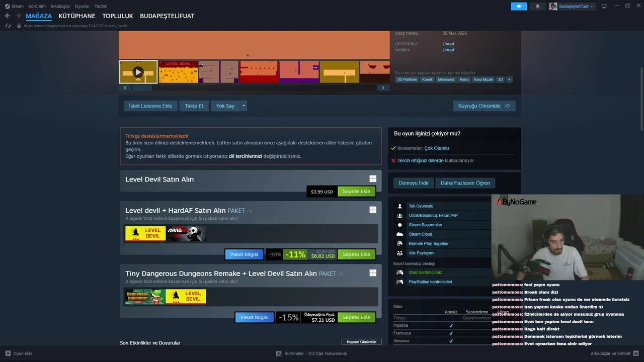644x362 pixels.
Task: Add Level Devil to cart for $3.99
Action: tap(356, 192)
